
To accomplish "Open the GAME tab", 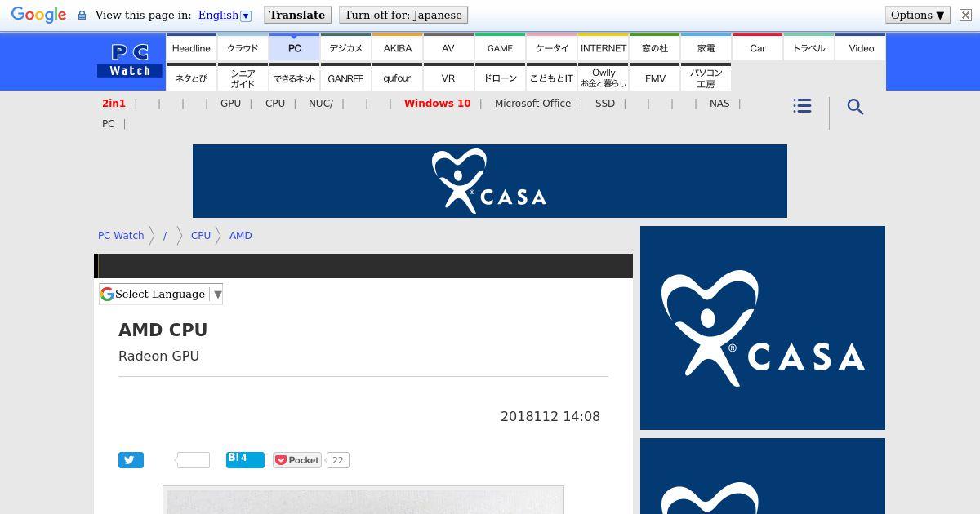I will pyautogui.click(x=500, y=48).
